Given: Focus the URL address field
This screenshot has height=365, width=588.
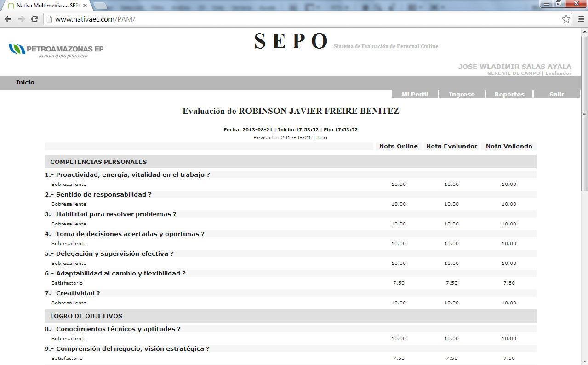Looking at the screenshot, I should [x=299, y=19].
